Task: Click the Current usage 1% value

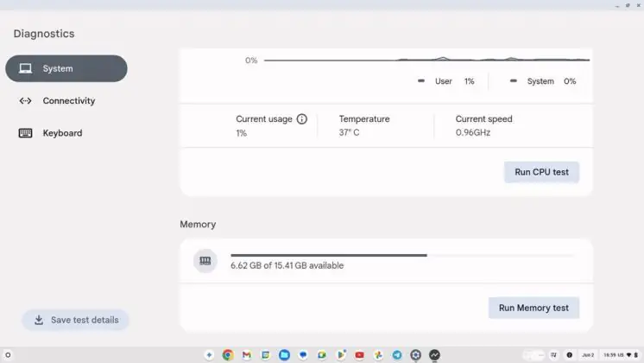Action: (x=241, y=133)
